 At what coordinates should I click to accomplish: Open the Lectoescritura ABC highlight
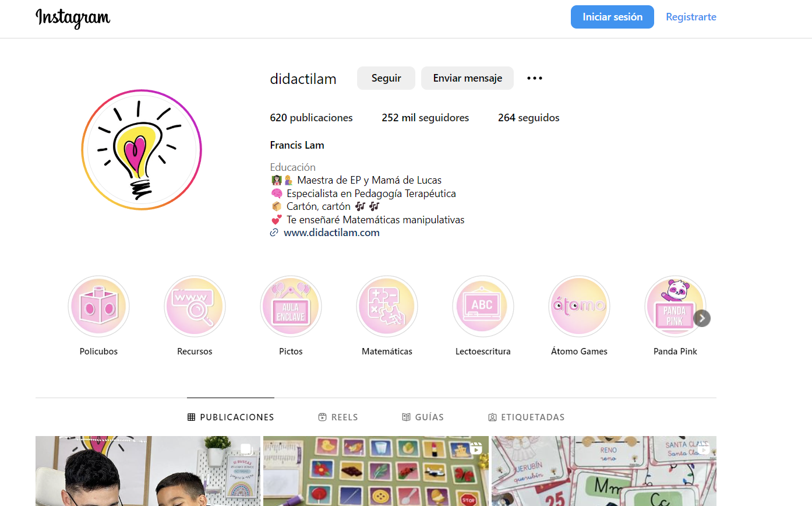(x=483, y=307)
